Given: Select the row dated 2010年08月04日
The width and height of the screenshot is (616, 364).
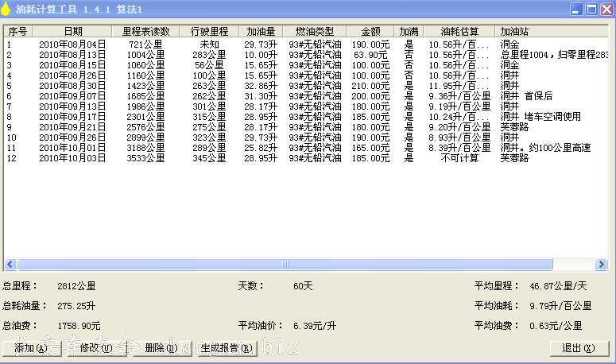Looking at the screenshot, I should point(72,45).
